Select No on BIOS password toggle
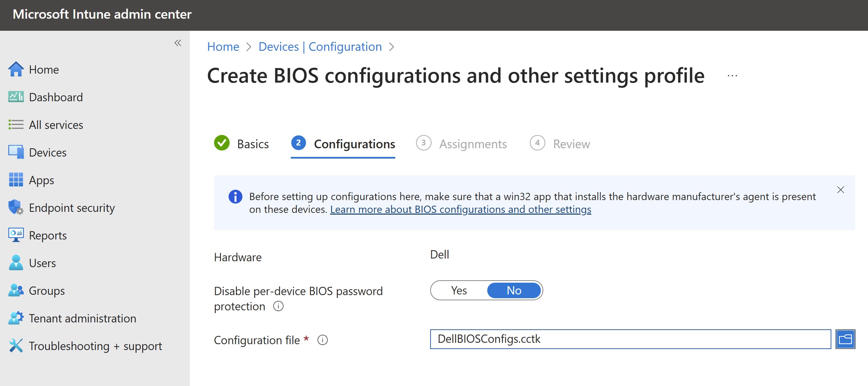The width and height of the screenshot is (868, 386). [x=514, y=290]
